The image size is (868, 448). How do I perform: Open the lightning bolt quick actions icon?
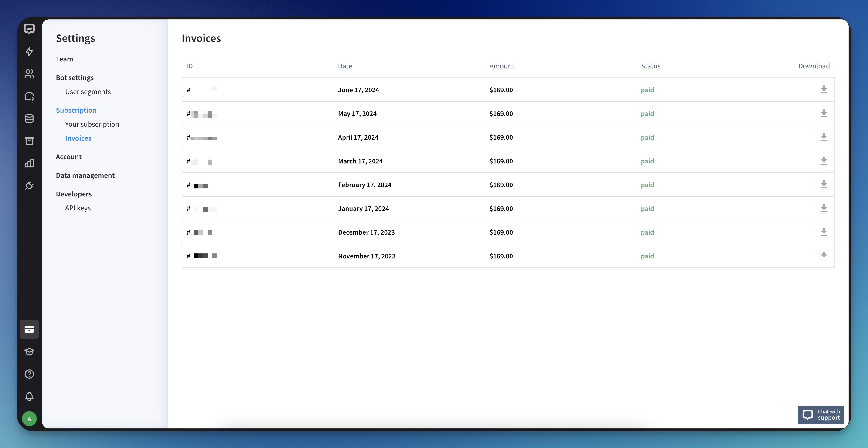29,51
